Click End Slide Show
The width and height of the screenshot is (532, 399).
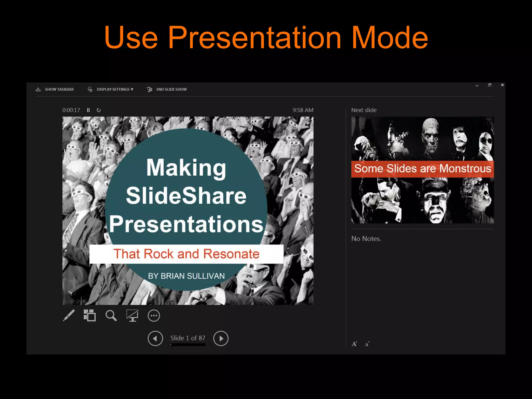pos(171,89)
